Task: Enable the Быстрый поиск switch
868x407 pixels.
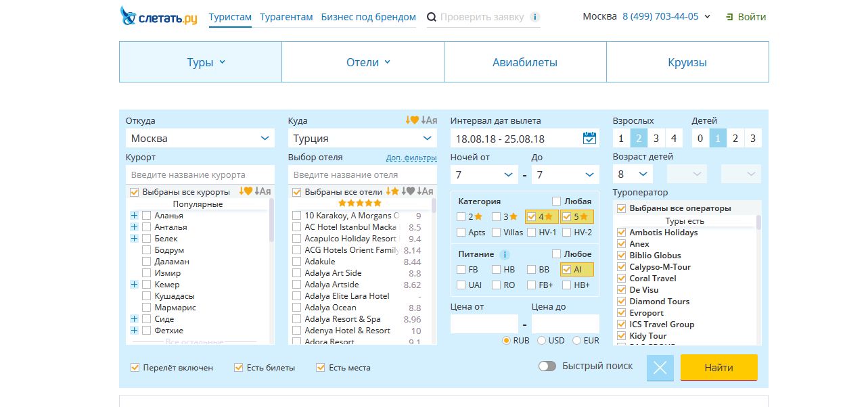Action: (547, 366)
